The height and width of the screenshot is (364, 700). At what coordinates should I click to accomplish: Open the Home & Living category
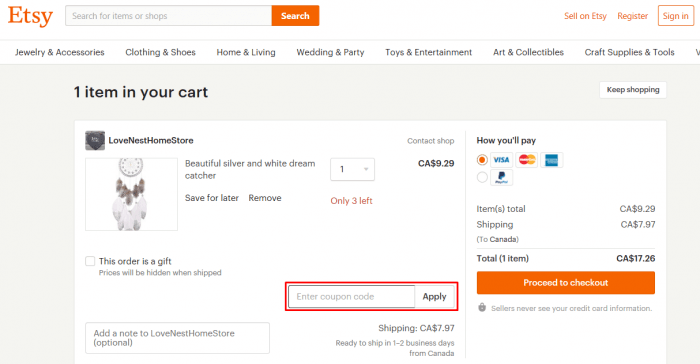point(246,52)
